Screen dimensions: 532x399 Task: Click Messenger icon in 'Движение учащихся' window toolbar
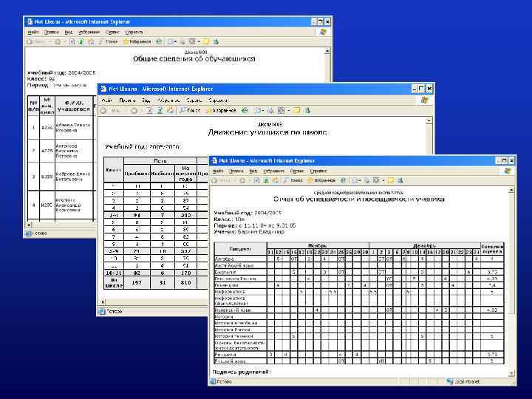(x=307, y=111)
